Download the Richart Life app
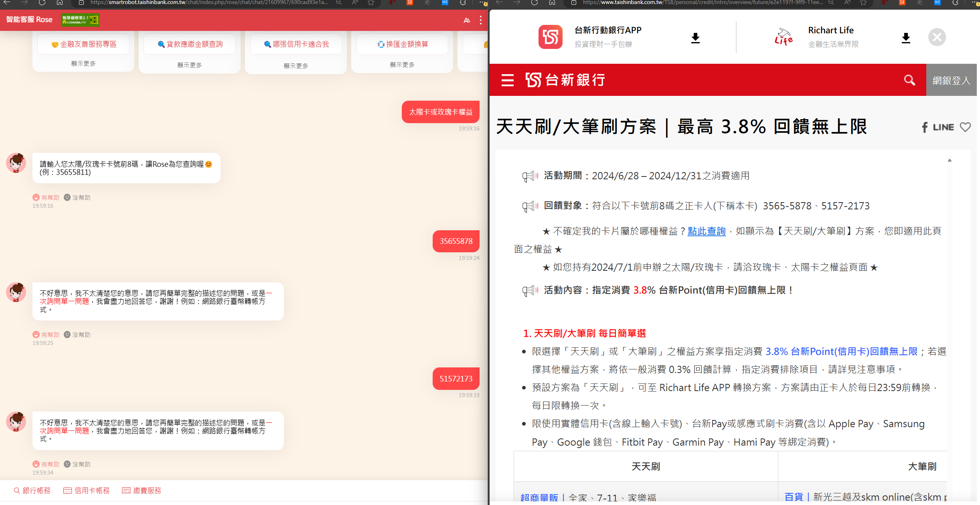The image size is (980, 505). point(906,38)
